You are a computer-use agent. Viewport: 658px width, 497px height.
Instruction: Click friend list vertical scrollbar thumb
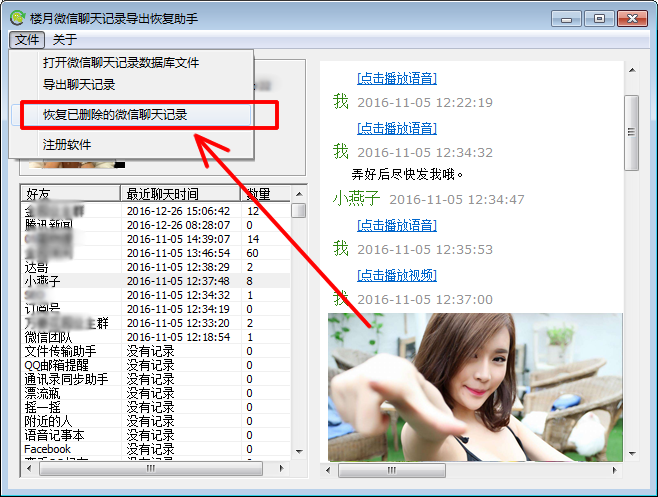(x=299, y=211)
